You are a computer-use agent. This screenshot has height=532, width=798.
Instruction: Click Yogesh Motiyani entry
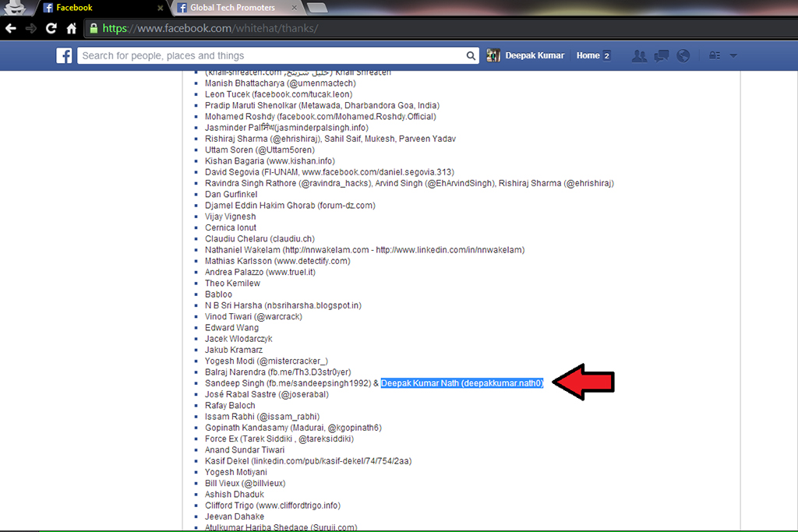[x=235, y=472]
